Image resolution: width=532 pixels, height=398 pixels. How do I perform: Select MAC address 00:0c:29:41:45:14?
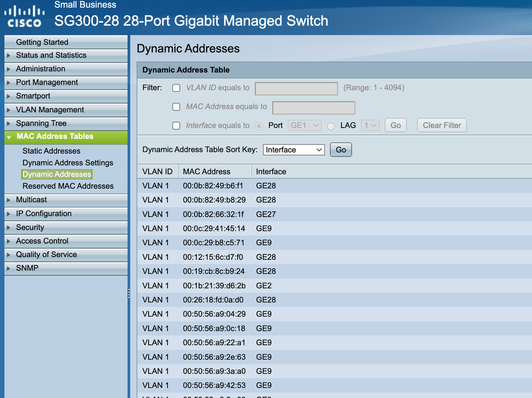pyautogui.click(x=214, y=228)
